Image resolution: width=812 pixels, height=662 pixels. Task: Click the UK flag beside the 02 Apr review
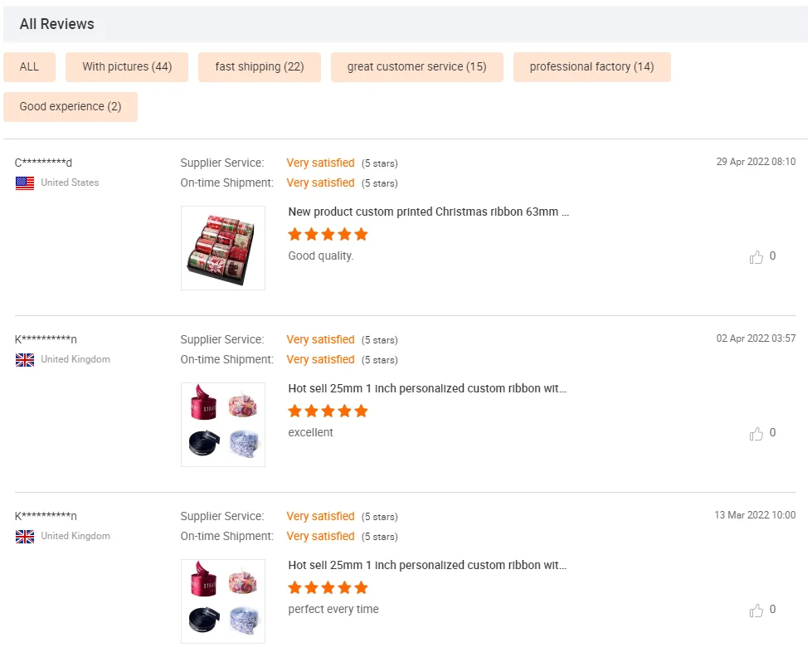point(25,360)
